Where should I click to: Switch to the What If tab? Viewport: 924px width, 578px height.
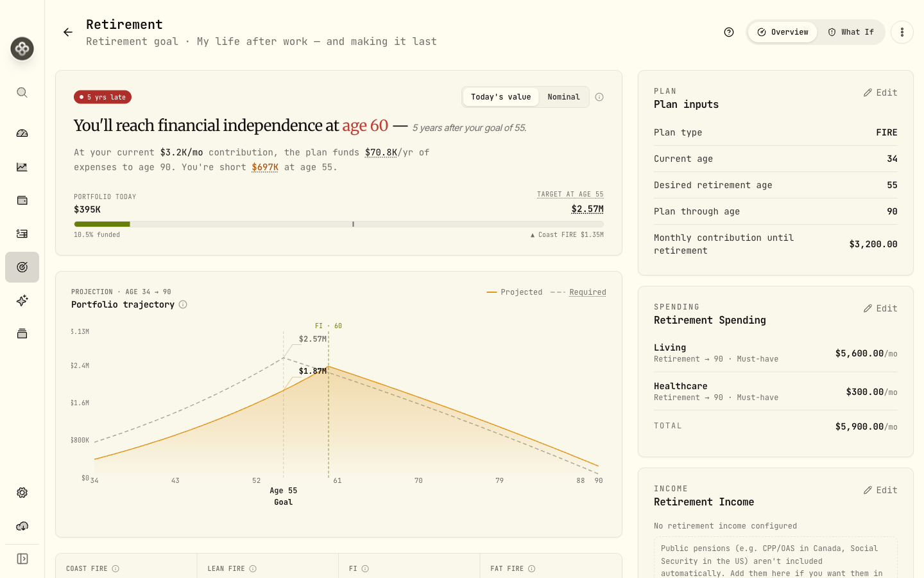click(x=851, y=32)
